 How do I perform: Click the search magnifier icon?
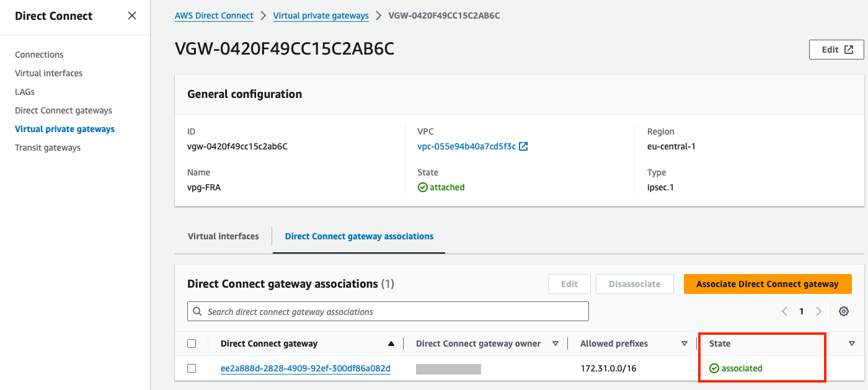coord(198,311)
